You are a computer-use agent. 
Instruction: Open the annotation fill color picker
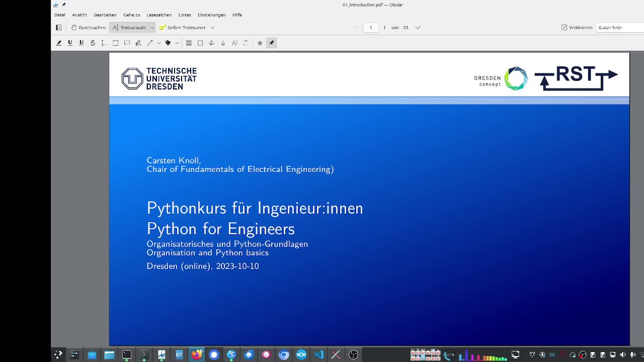pyautogui.click(x=212, y=43)
